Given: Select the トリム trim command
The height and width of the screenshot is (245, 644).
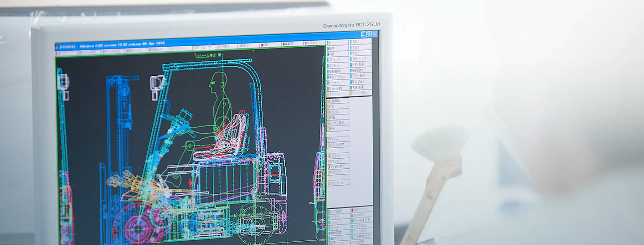Looking at the screenshot, I should coord(339,222).
